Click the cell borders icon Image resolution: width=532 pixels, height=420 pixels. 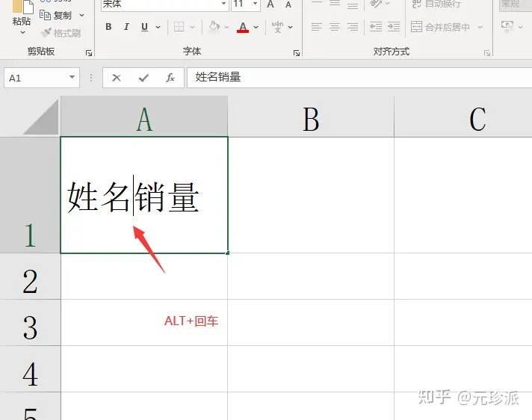tap(179, 26)
